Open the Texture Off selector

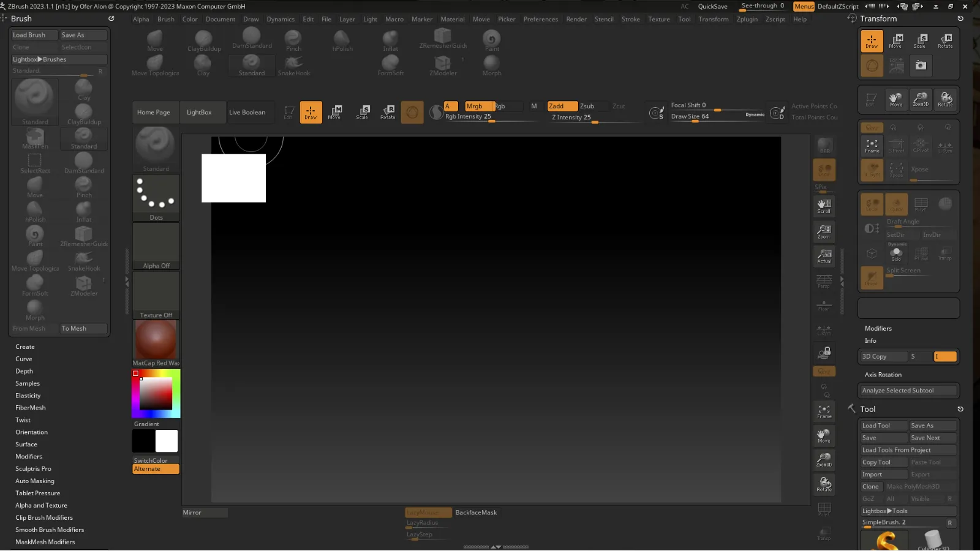click(156, 295)
